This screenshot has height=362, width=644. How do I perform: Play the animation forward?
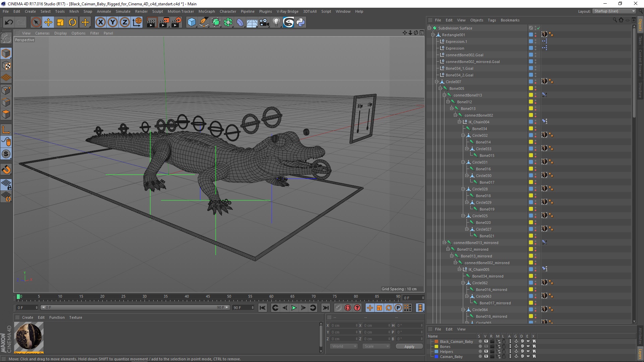pyautogui.click(x=294, y=308)
